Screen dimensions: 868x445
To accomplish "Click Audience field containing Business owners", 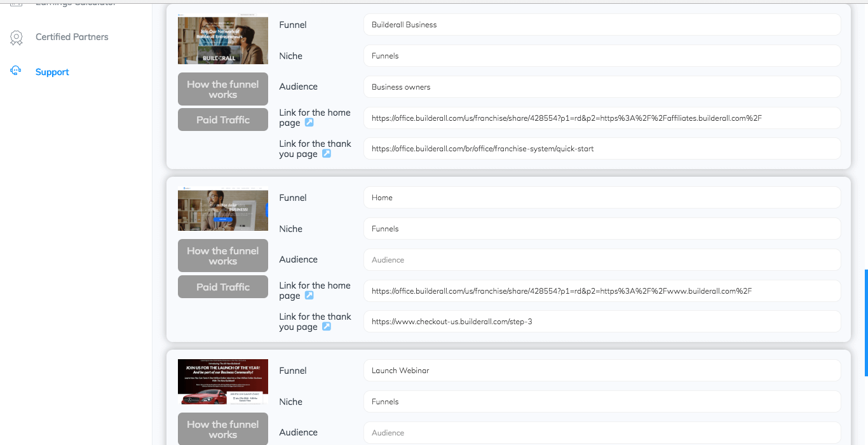I will (x=602, y=87).
